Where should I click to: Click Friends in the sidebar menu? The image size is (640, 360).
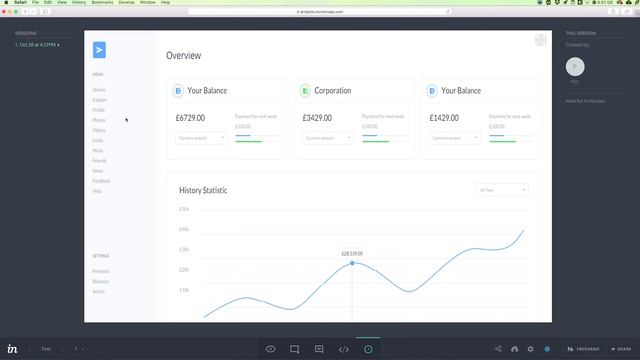coord(99,161)
